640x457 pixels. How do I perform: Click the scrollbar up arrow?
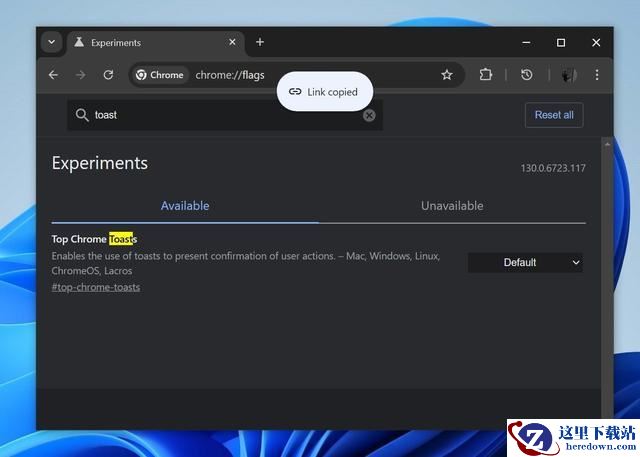pos(607,144)
